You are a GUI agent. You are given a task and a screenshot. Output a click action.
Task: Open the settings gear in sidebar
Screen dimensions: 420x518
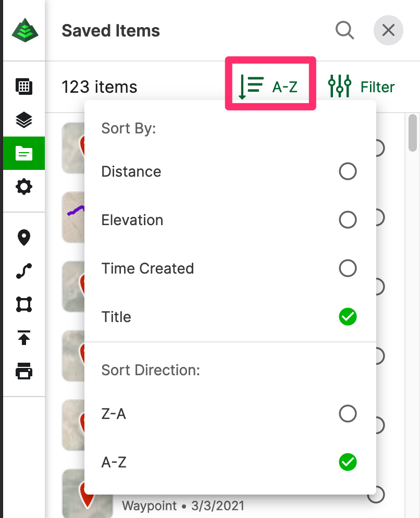point(24,187)
